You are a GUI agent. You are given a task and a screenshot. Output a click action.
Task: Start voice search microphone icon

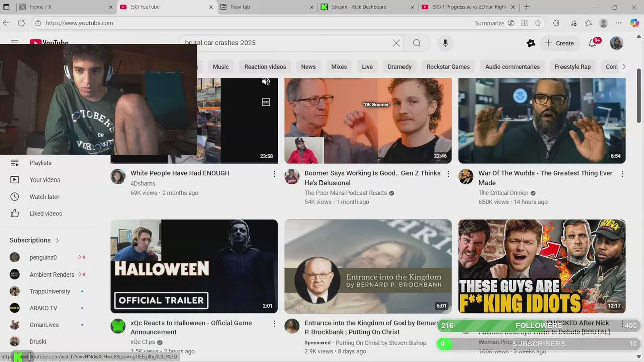[x=445, y=43]
